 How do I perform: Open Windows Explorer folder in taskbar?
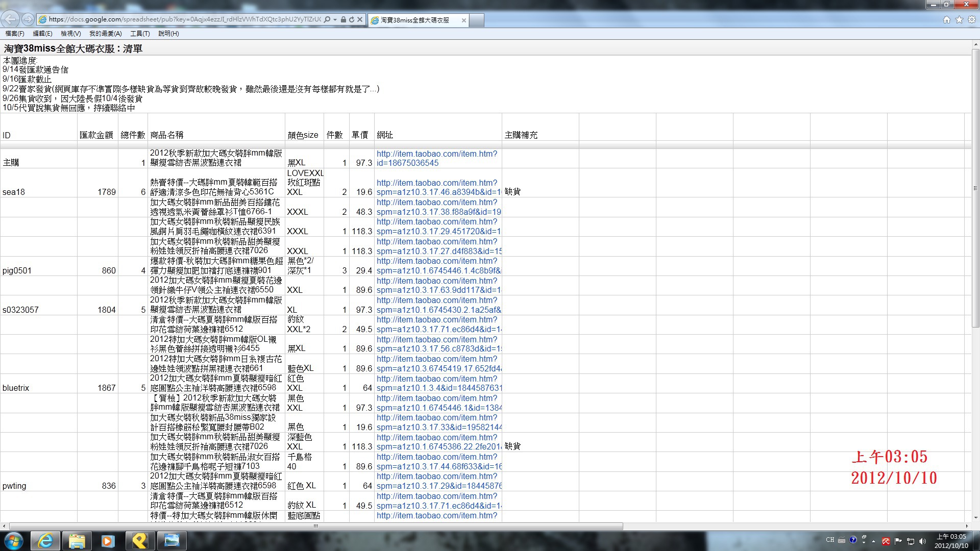click(77, 541)
